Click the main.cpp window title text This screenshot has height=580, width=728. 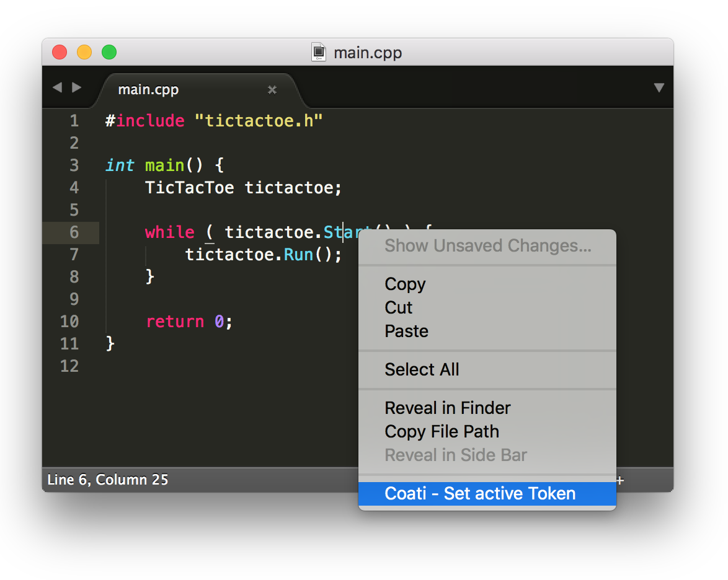click(x=368, y=53)
